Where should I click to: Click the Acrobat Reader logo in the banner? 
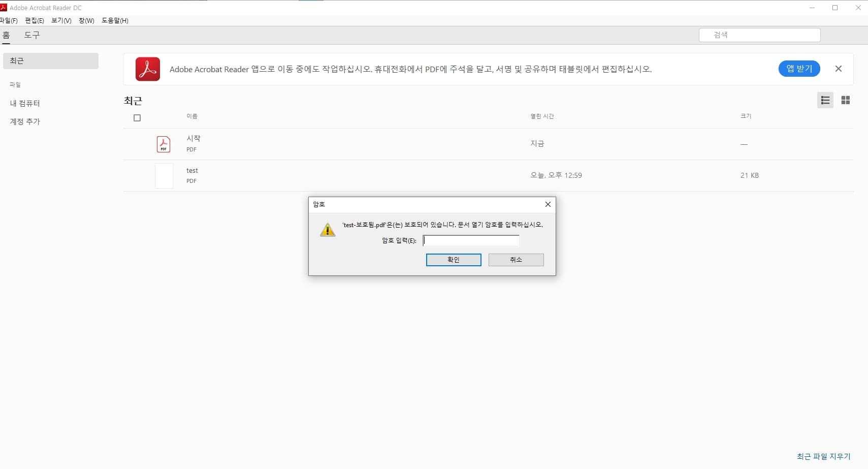(x=147, y=69)
